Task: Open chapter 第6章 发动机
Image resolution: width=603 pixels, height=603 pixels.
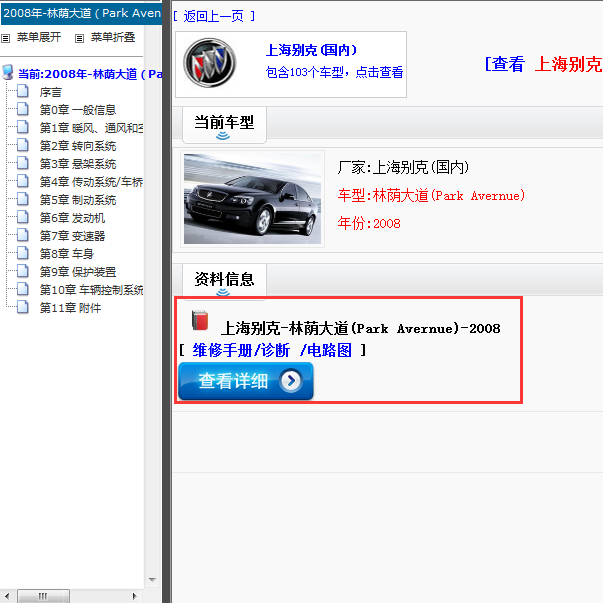Action: 72,218
